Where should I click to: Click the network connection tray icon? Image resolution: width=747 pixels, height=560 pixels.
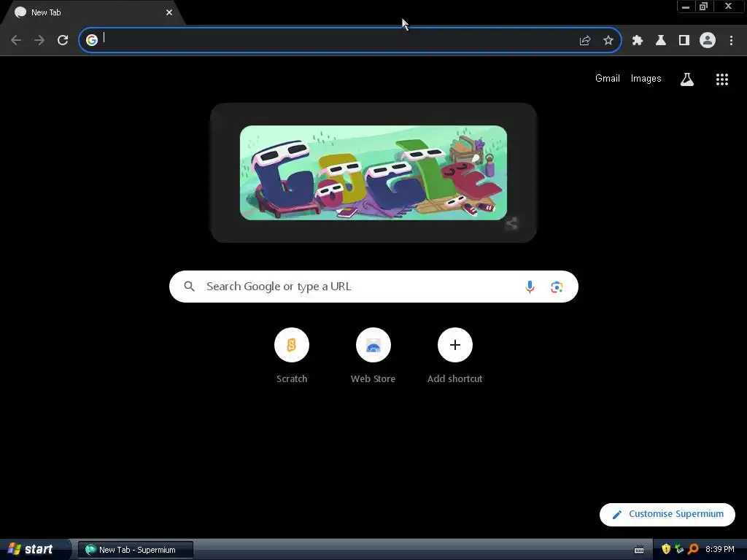click(679, 549)
